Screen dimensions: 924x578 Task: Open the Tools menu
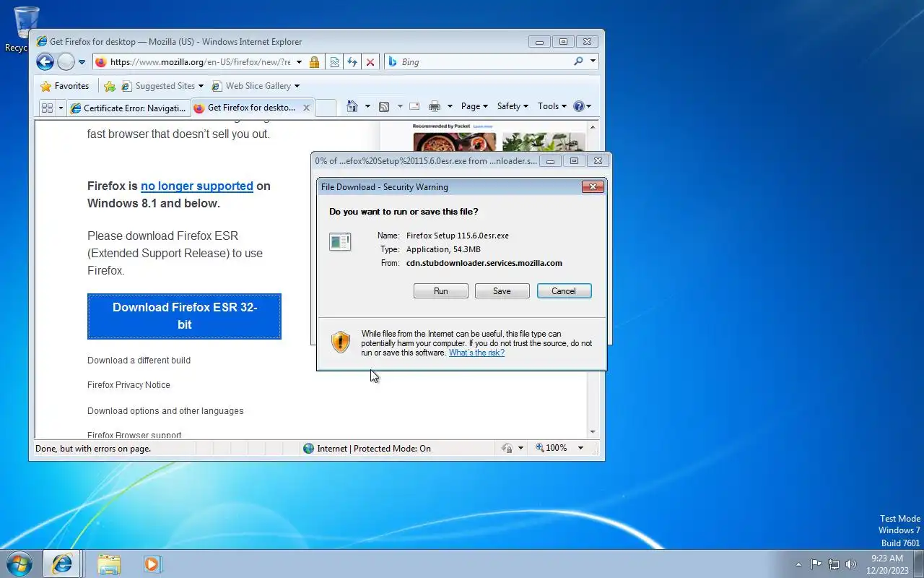tap(552, 106)
